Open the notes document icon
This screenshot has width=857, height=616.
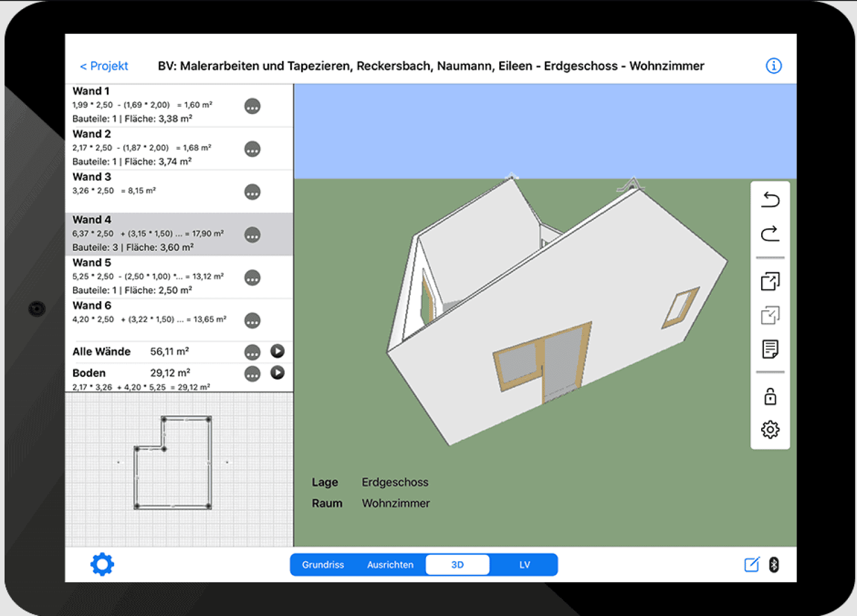point(770,349)
